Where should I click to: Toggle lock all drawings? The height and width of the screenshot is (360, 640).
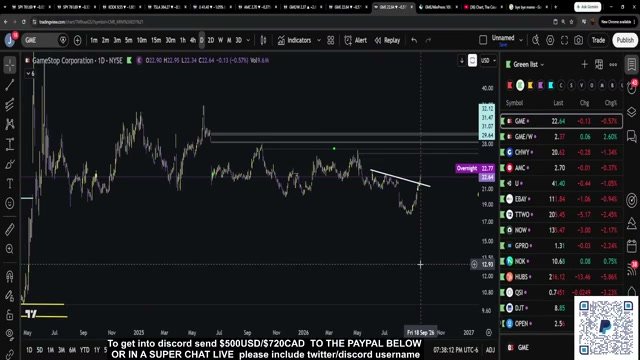point(10,315)
